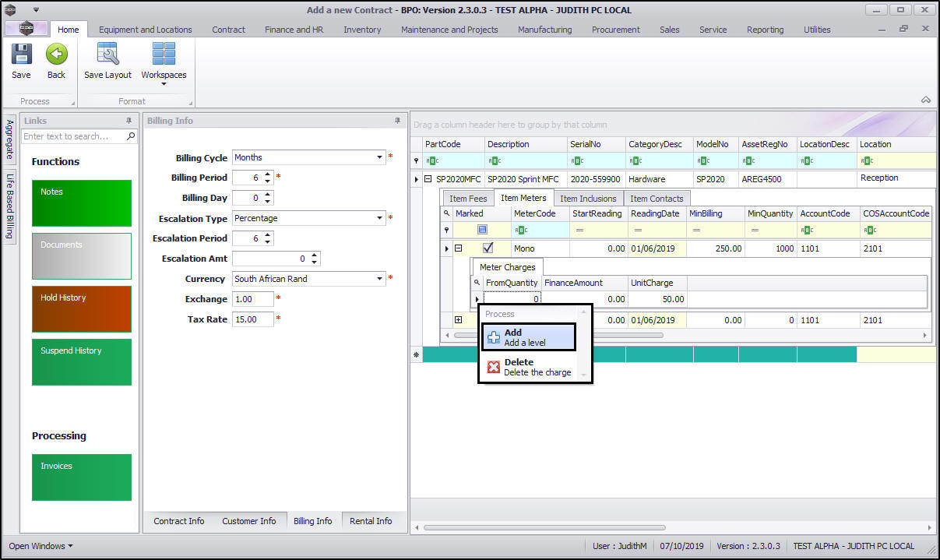Click the Add a level plus icon
This screenshot has width=940, height=560.
click(494, 337)
